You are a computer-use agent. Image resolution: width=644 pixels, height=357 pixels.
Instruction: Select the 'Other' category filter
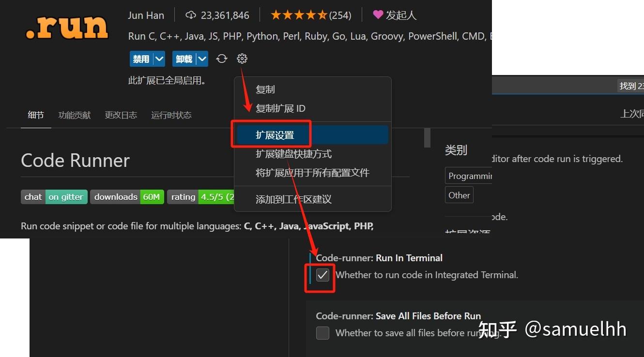tap(459, 195)
